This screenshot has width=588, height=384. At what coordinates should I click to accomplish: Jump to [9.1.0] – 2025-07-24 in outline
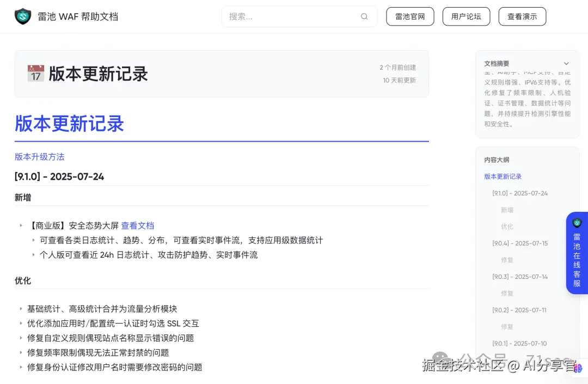pos(519,193)
